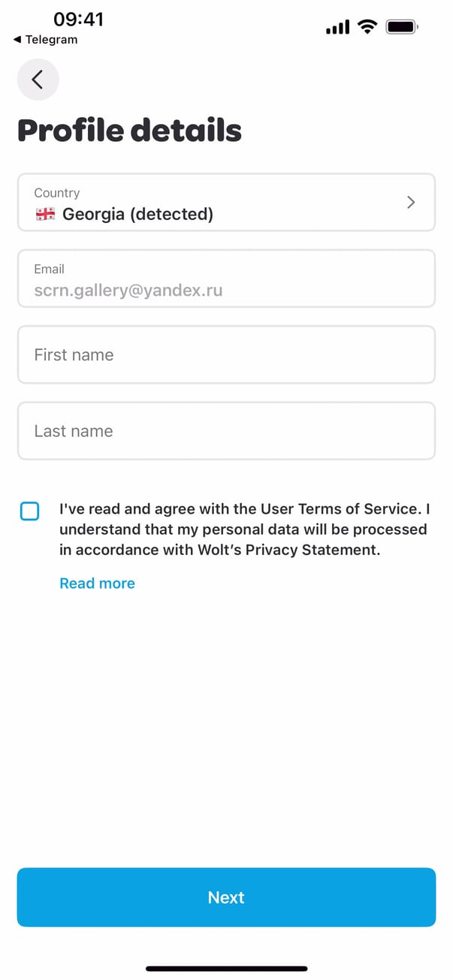453x980 pixels.
Task: Return to Telegram via status bar link
Action: [x=46, y=40]
